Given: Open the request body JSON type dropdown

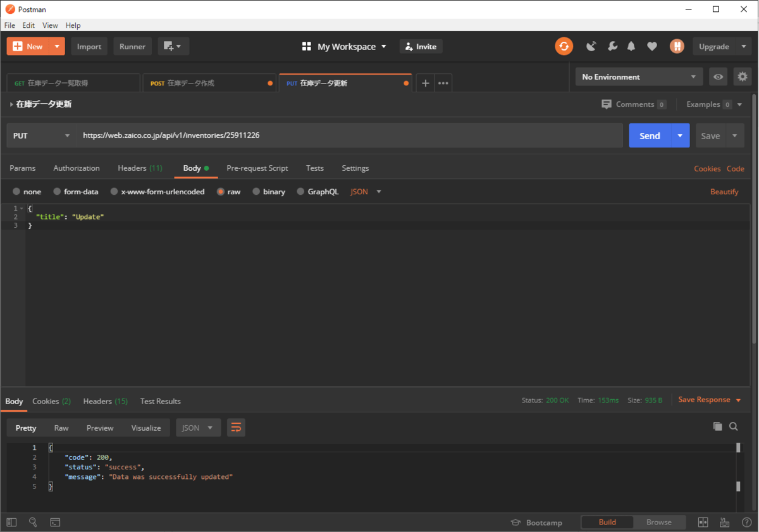Looking at the screenshot, I should pyautogui.click(x=366, y=192).
